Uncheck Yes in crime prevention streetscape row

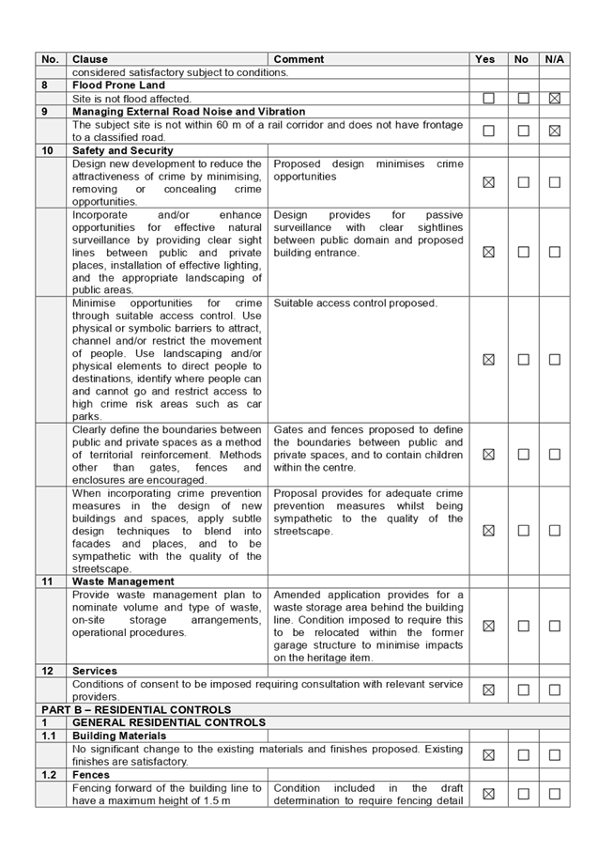(488, 531)
